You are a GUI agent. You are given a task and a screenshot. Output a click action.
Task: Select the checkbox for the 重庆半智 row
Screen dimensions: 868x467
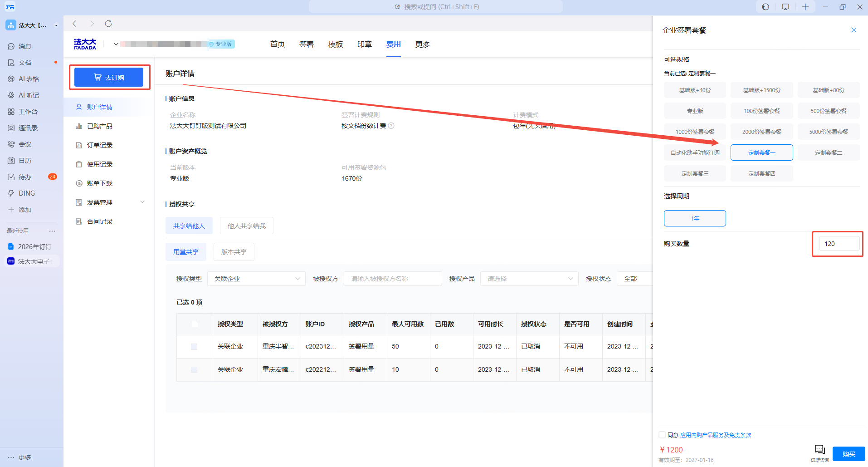(194, 347)
